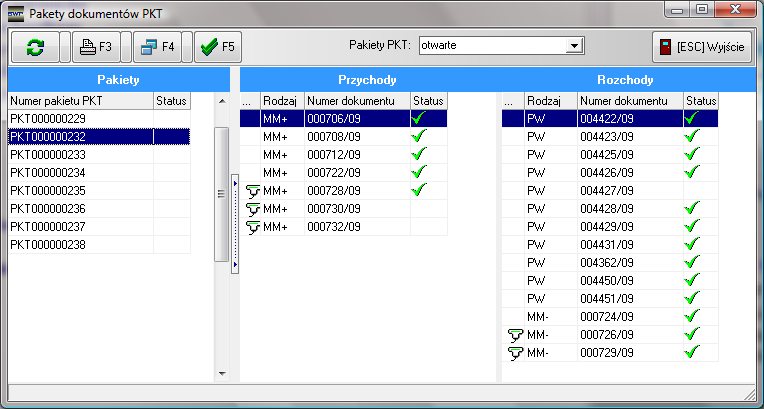Image resolution: width=764 pixels, height=409 pixels.
Task: Click Rodzaj column header in Przychody
Action: (281, 100)
